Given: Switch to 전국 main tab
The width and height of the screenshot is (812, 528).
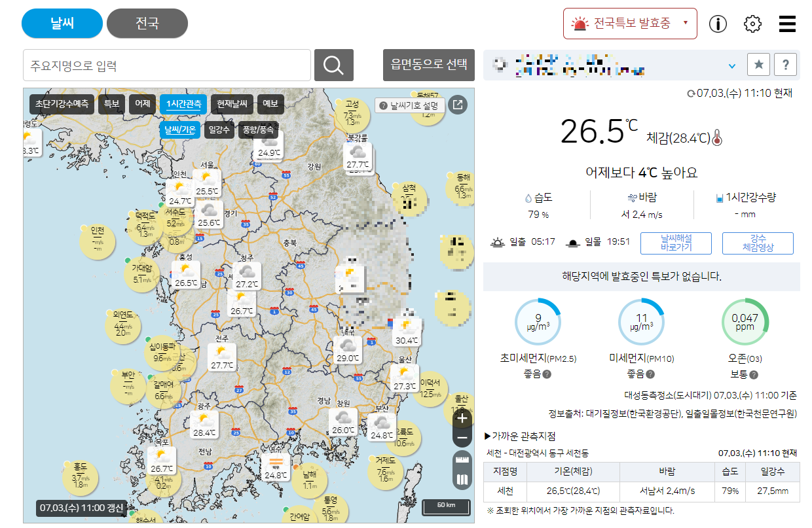Looking at the screenshot, I should tap(147, 24).
